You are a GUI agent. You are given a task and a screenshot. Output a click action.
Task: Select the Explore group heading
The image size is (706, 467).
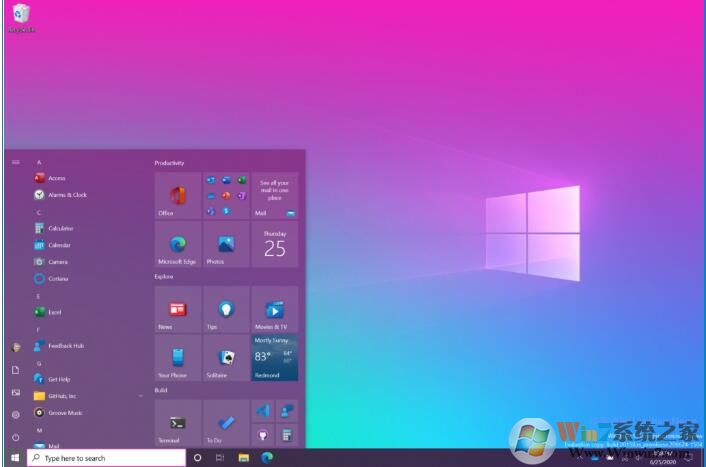coord(164,277)
